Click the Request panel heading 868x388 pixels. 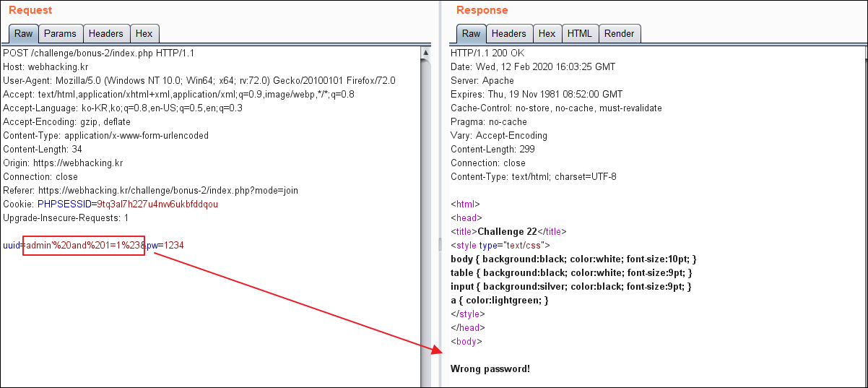point(30,10)
